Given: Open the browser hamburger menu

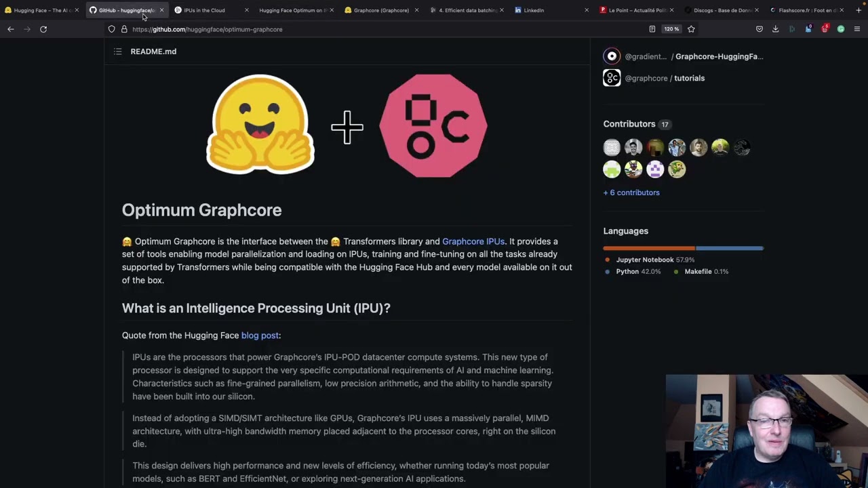Looking at the screenshot, I should click(x=857, y=29).
